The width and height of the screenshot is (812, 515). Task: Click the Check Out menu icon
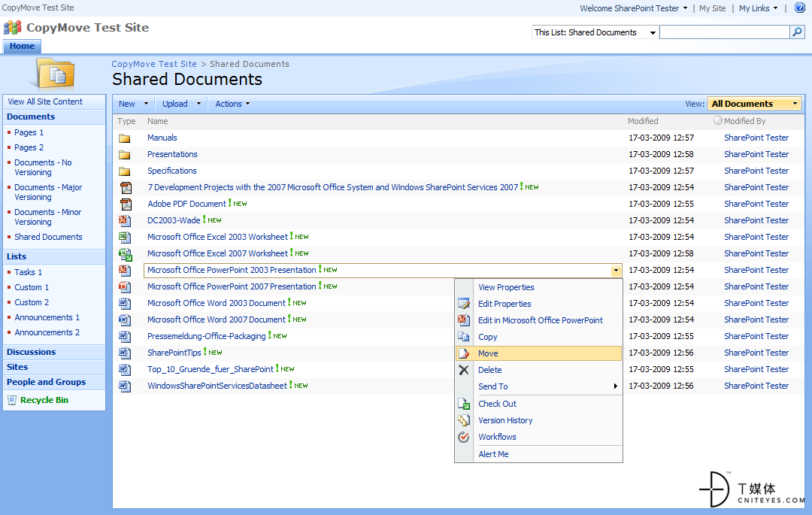(x=463, y=404)
